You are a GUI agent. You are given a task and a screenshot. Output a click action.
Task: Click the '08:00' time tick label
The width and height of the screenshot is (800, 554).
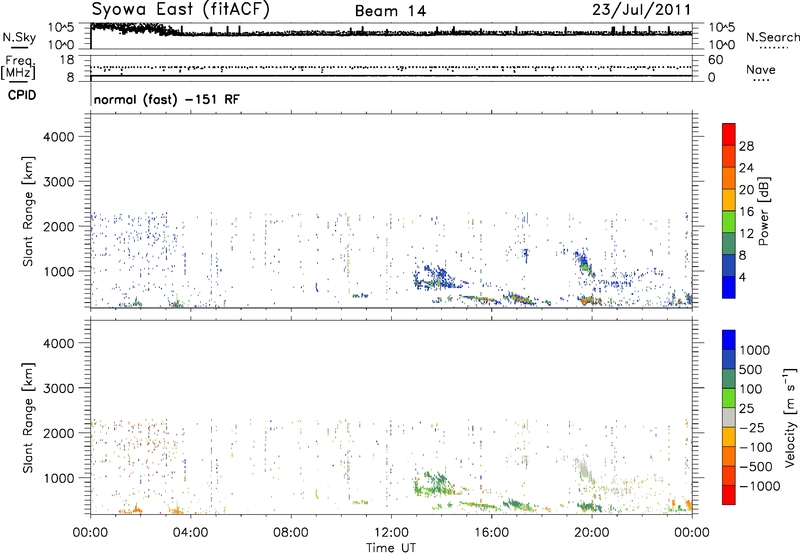tap(291, 533)
